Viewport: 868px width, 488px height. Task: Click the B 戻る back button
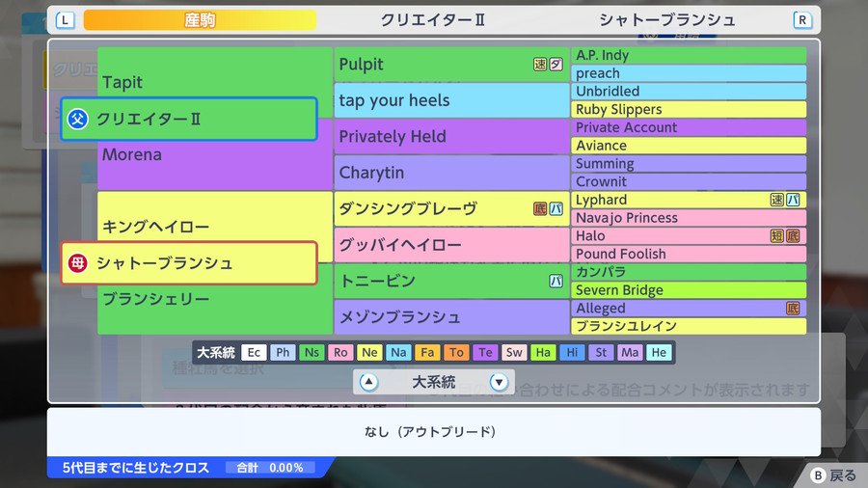(833, 475)
